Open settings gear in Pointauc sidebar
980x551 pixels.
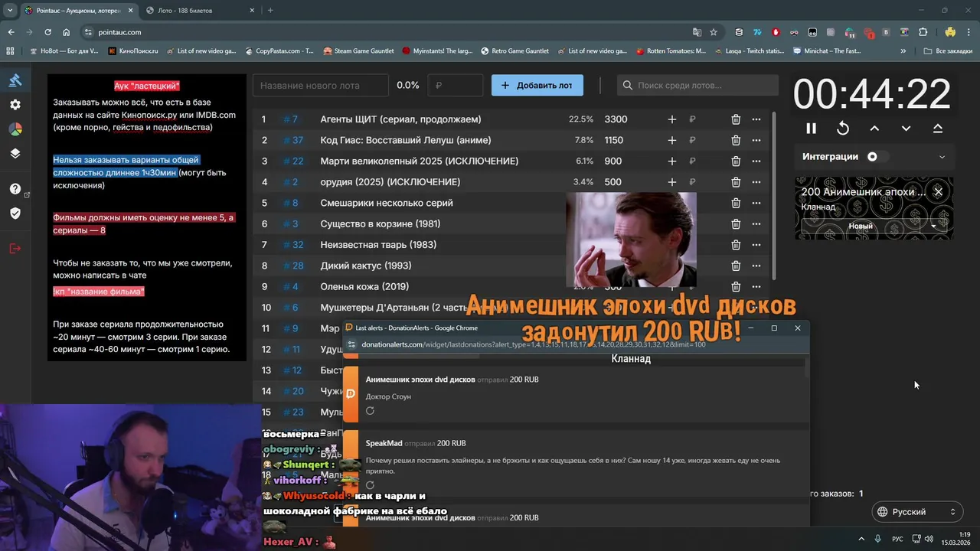[15, 105]
